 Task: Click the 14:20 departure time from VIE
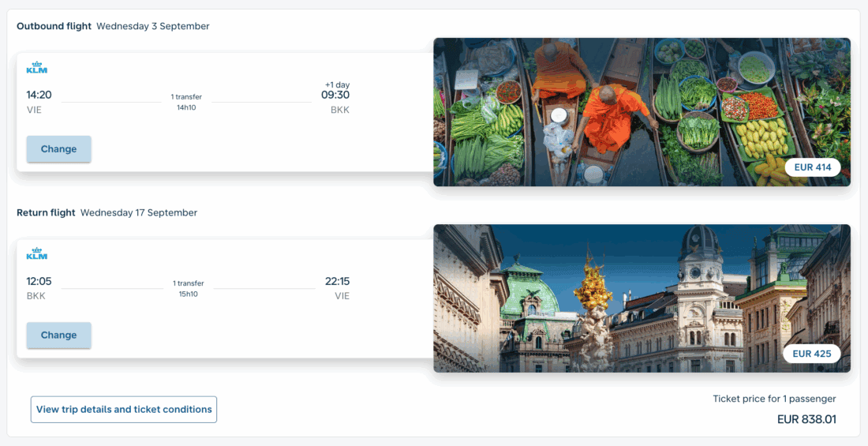pyautogui.click(x=39, y=95)
